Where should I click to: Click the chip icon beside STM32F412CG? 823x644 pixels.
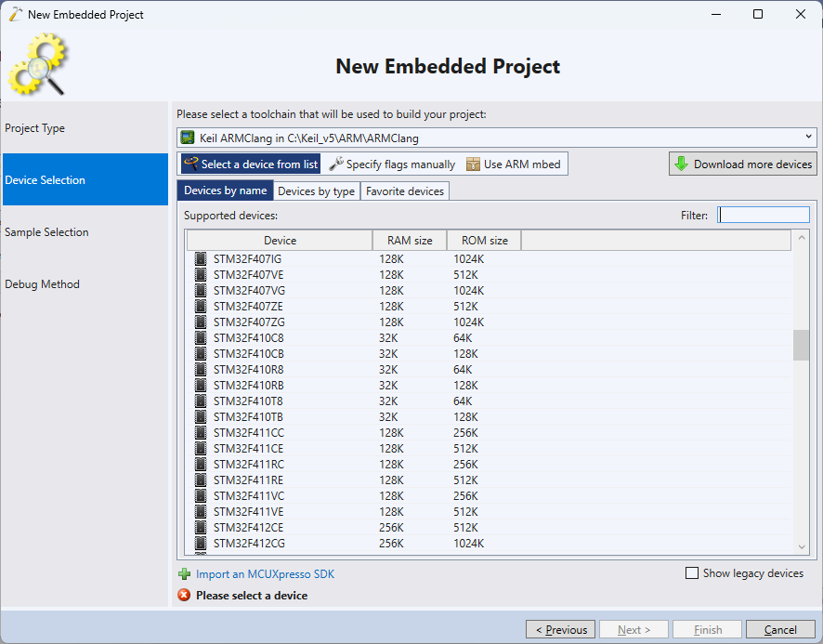(201, 543)
